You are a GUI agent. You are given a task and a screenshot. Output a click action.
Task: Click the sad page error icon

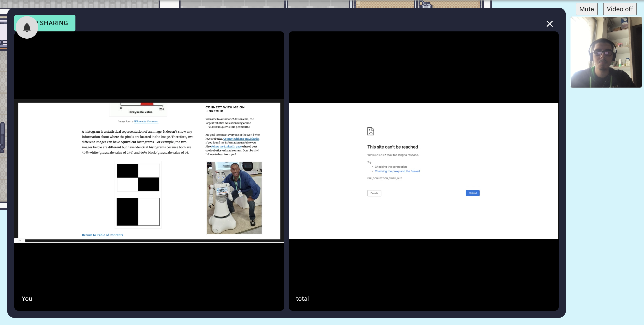click(x=371, y=131)
